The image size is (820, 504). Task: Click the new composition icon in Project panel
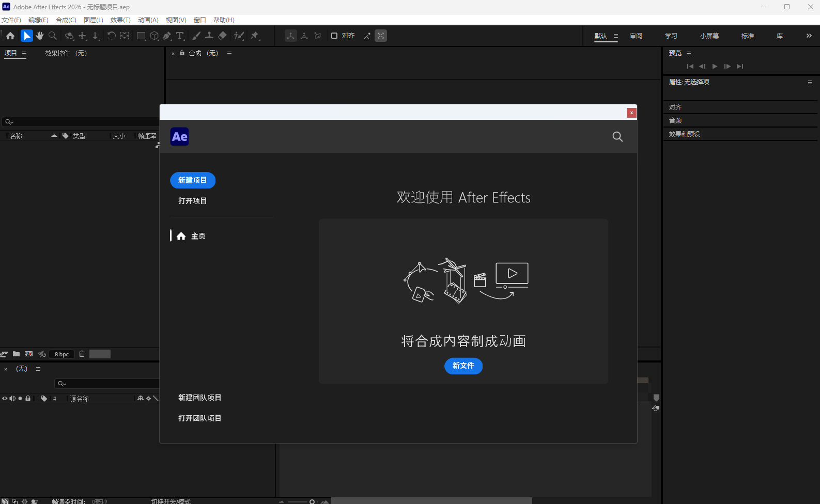point(29,354)
